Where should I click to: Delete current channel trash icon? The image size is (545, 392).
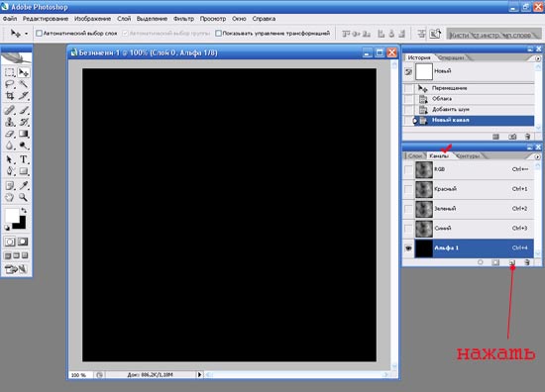[x=527, y=262]
